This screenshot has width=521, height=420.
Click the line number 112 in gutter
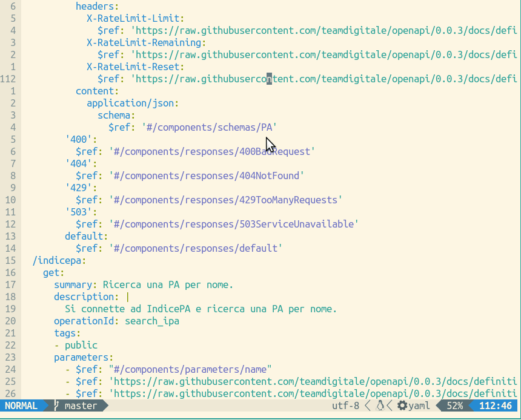[8, 79]
